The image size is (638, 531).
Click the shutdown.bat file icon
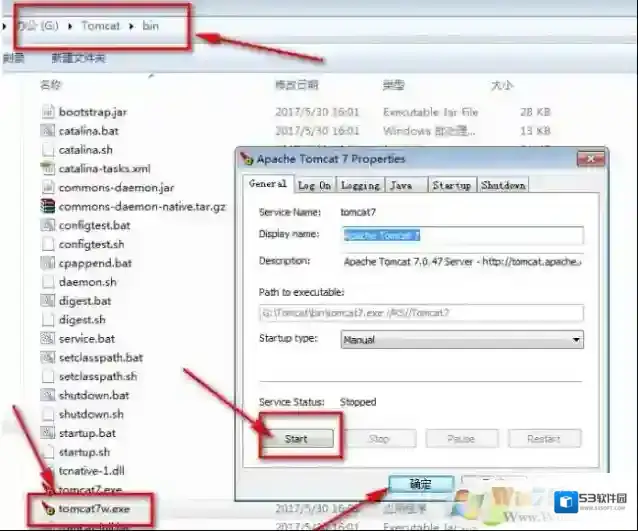[x=47, y=395]
